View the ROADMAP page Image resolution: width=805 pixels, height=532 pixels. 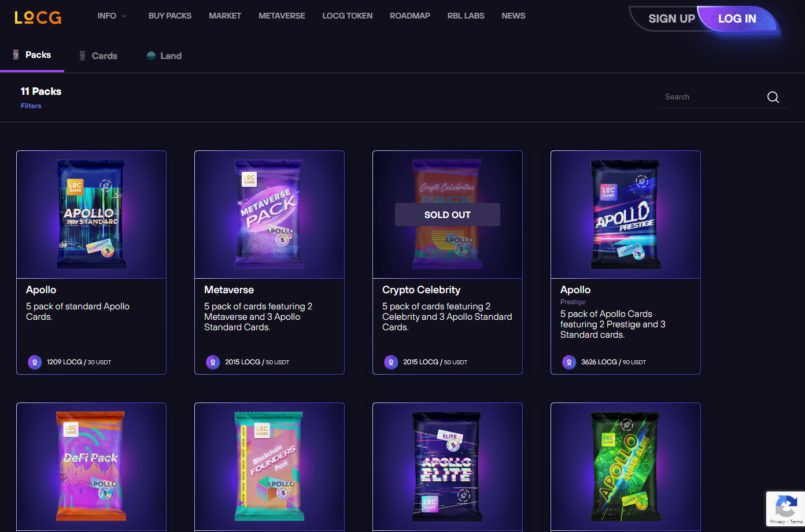(x=409, y=16)
